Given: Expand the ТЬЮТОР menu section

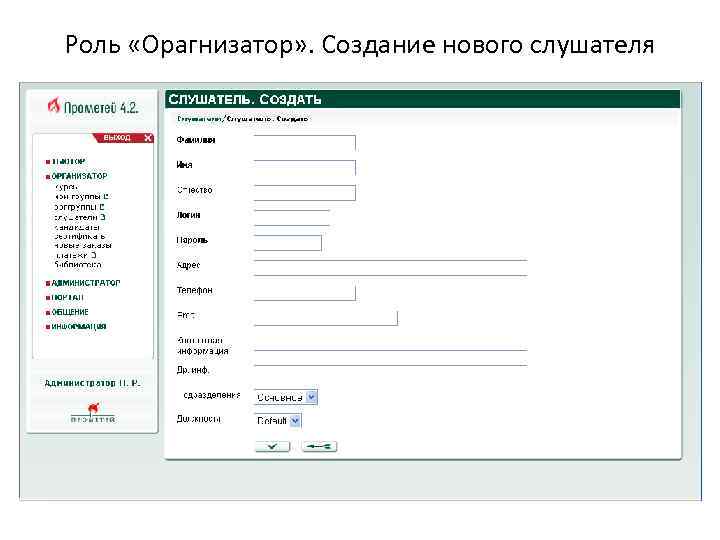Looking at the screenshot, I should [x=68, y=162].
